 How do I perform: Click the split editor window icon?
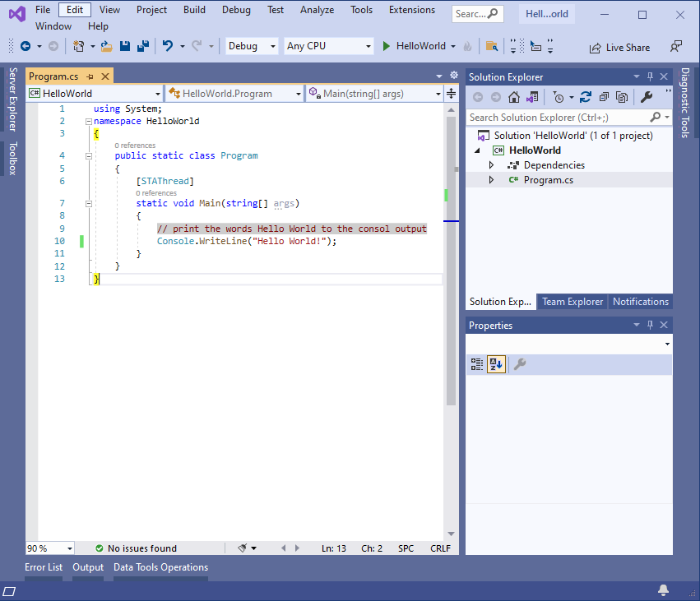[x=451, y=93]
